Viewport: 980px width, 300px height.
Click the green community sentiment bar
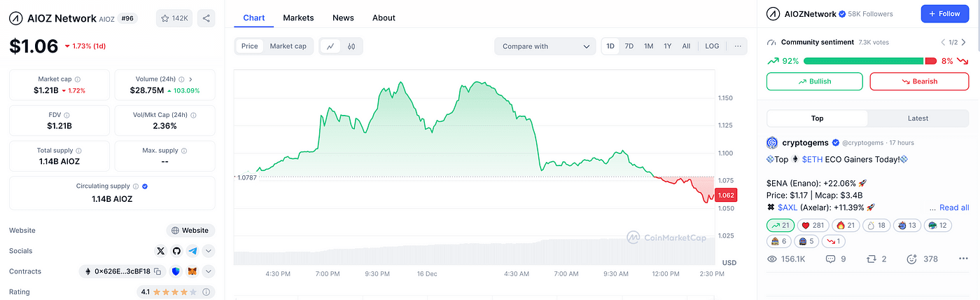(x=863, y=61)
